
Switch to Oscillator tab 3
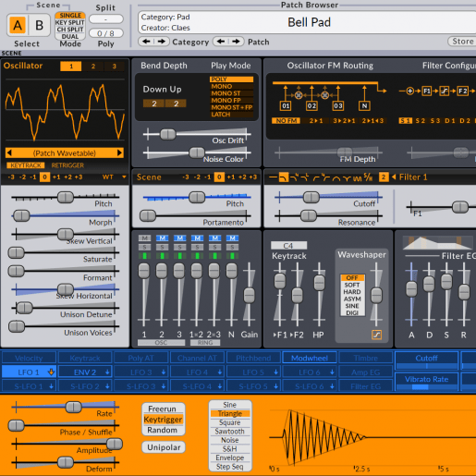(x=115, y=66)
